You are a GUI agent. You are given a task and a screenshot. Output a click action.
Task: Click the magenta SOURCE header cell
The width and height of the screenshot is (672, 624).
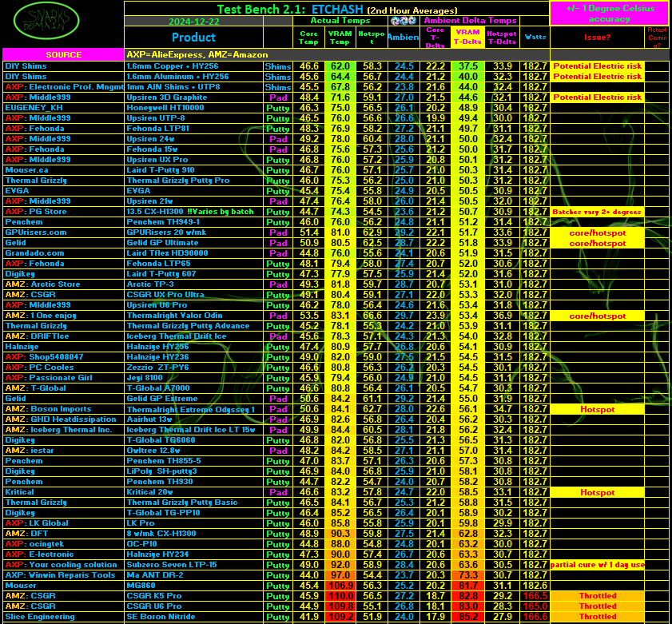pyautogui.click(x=63, y=55)
